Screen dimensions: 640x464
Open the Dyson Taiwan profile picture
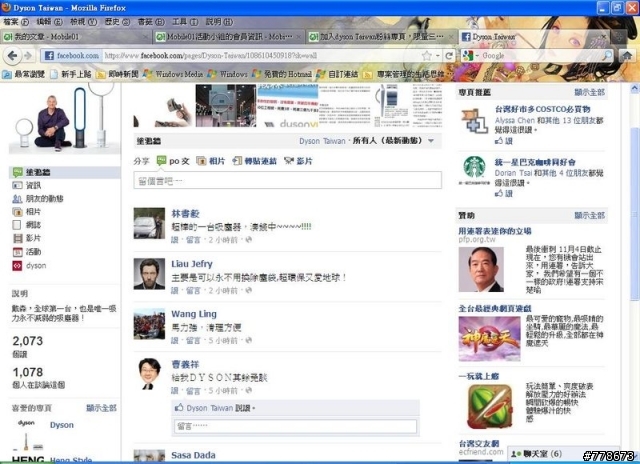64,119
